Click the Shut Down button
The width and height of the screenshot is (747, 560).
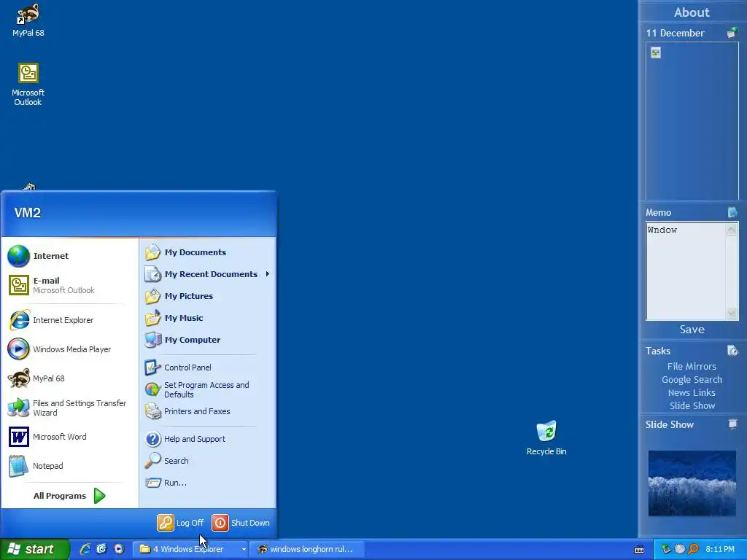point(241,523)
